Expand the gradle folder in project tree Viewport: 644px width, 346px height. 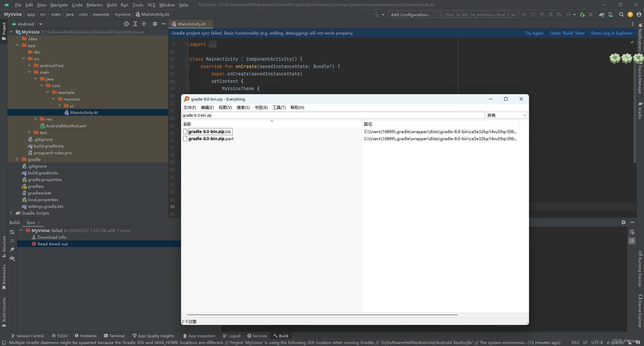pyautogui.click(x=17, y=159)
